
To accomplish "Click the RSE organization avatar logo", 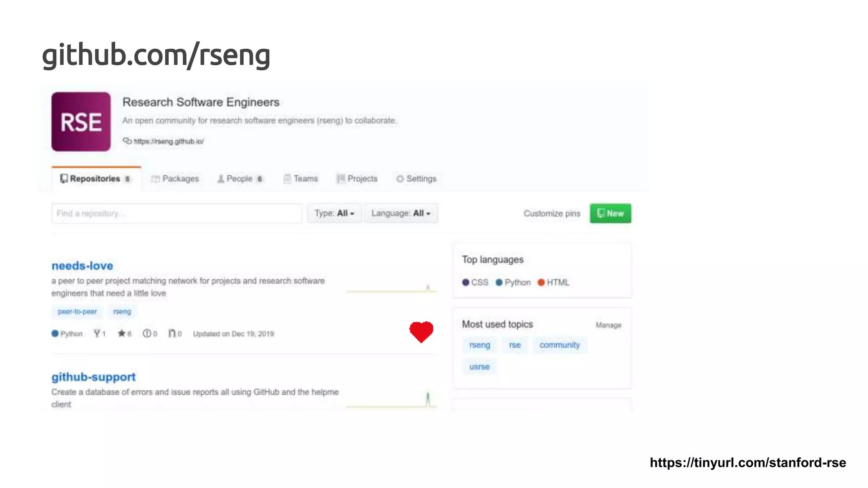I will [x=81, y=122].
